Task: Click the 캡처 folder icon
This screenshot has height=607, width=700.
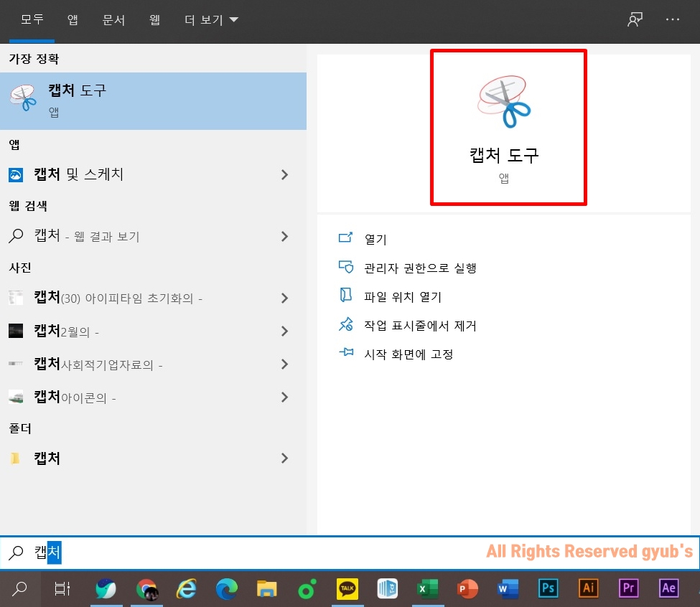Action: coord(15,458)
